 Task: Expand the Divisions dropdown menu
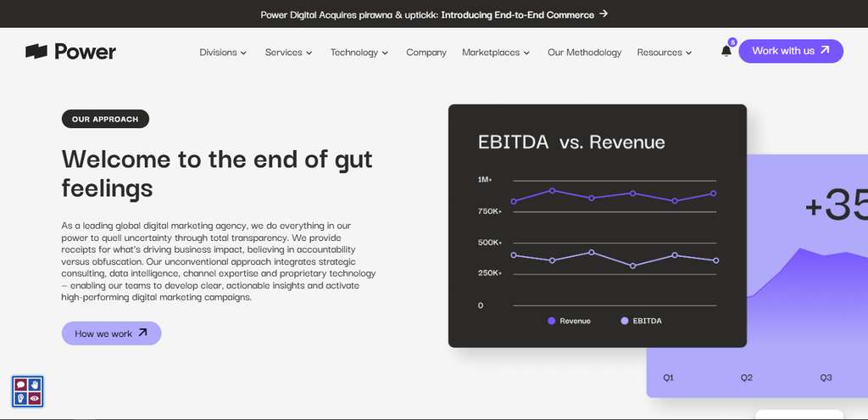[223, 52]
